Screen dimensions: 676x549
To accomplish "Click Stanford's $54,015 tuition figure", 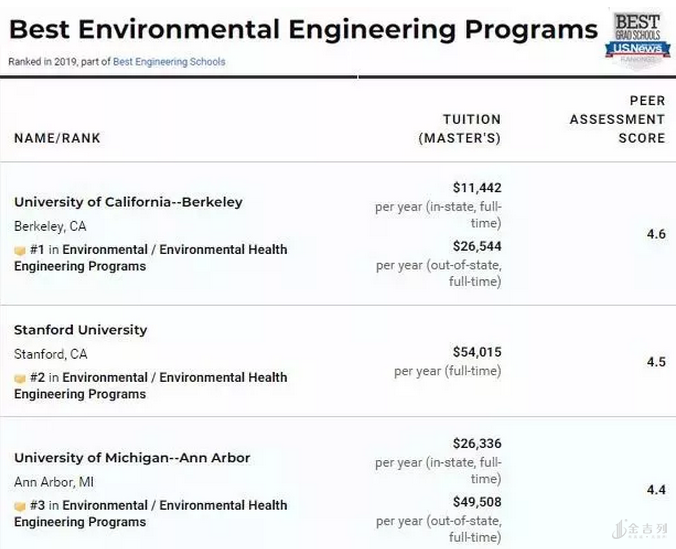I will (477, 352).
